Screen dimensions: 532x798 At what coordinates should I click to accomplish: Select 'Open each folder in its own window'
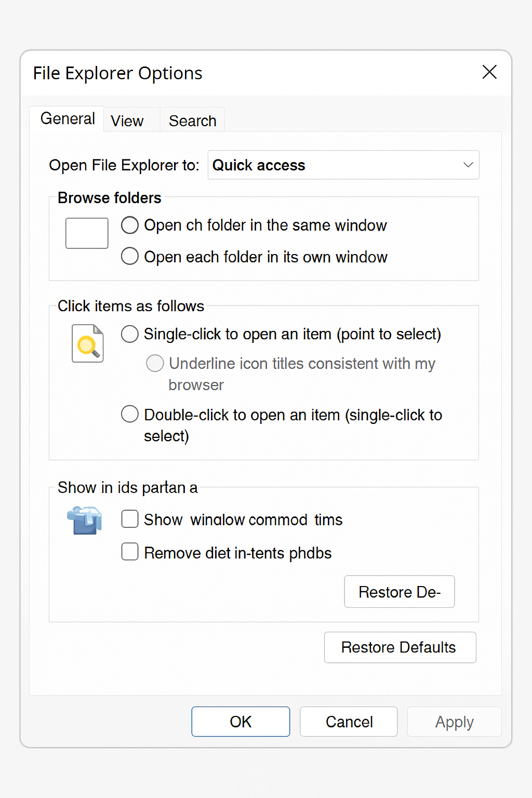point(129,256)
